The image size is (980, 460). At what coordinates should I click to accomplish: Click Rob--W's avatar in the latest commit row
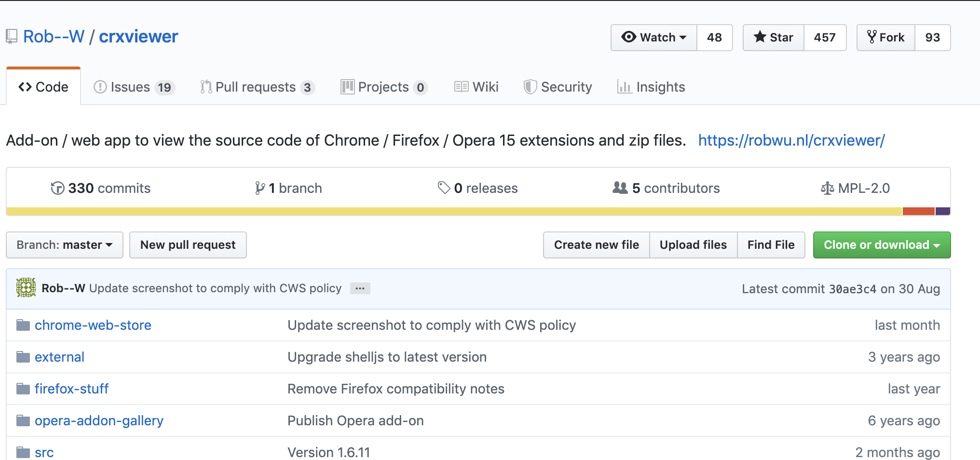[x=26, y=288]
